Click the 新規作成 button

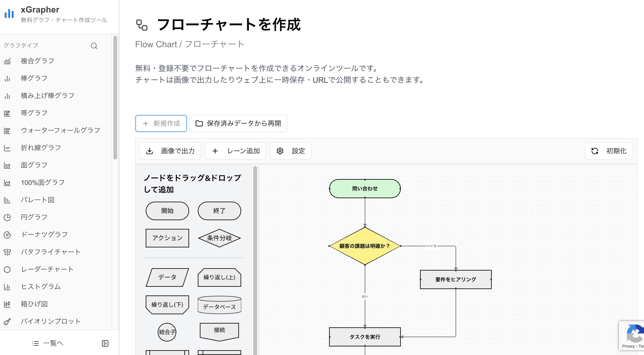click(x=161, y=123)
